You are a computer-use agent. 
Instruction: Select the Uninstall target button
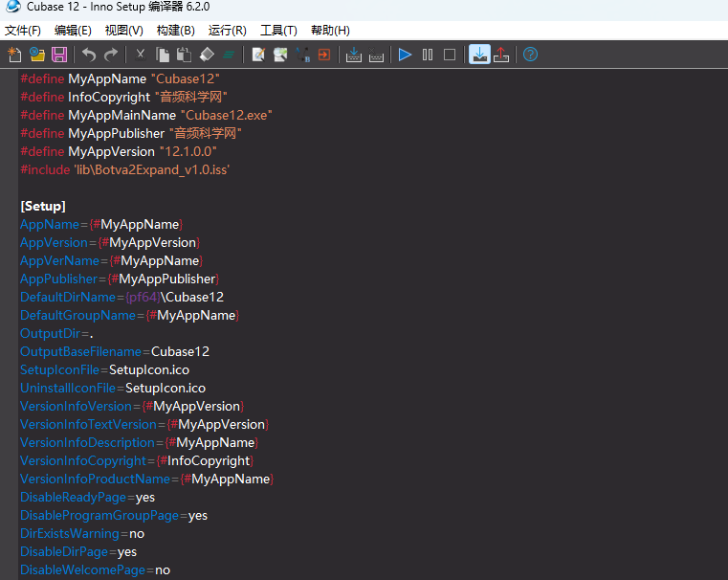(x=501, y=55)
